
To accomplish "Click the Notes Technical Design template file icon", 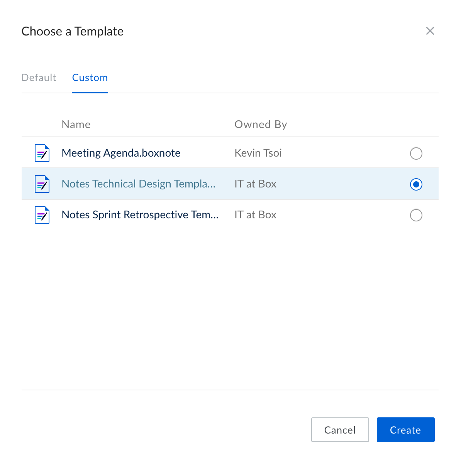I will tap(42, 184).
